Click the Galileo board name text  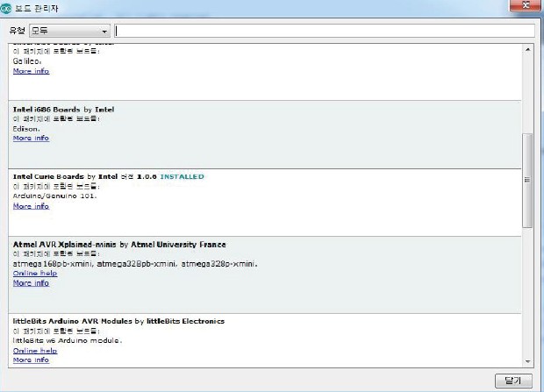point(27,61)
